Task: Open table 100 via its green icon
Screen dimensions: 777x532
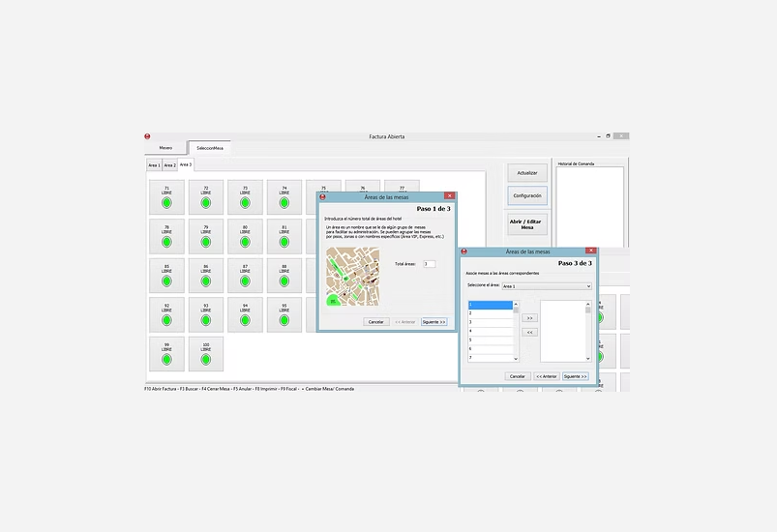Action: pyautogui.click(x=206, y=360)
